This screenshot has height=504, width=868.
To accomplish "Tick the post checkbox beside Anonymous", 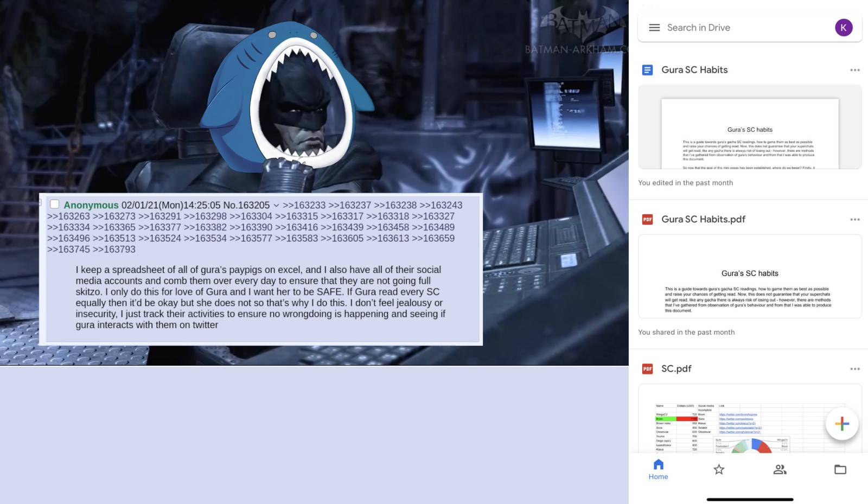I will (x=55, y=204).
